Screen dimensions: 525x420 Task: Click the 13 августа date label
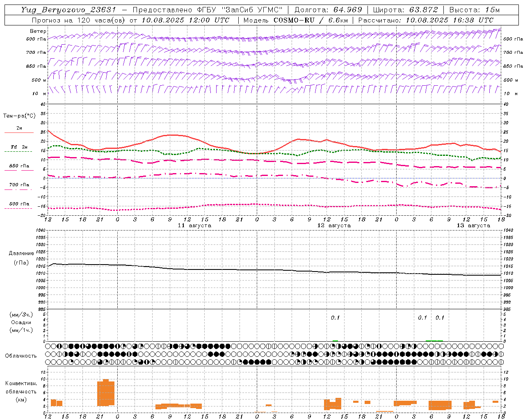tap(473, 226)
